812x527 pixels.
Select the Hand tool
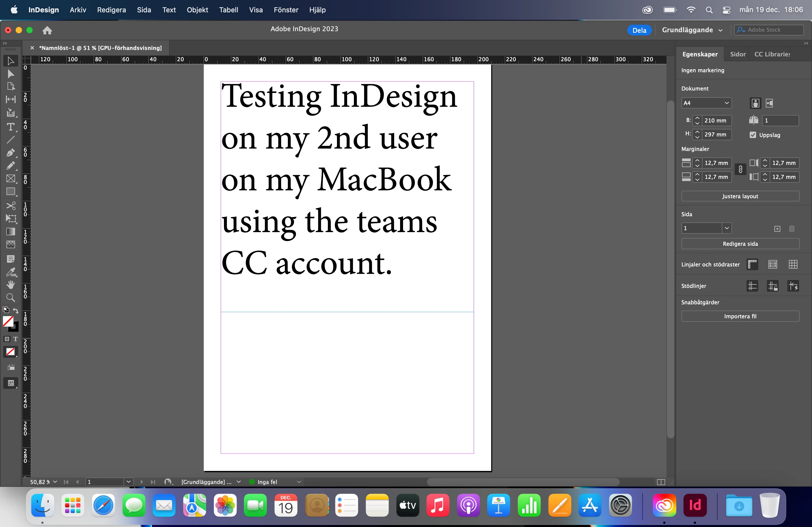pos(10,285)
